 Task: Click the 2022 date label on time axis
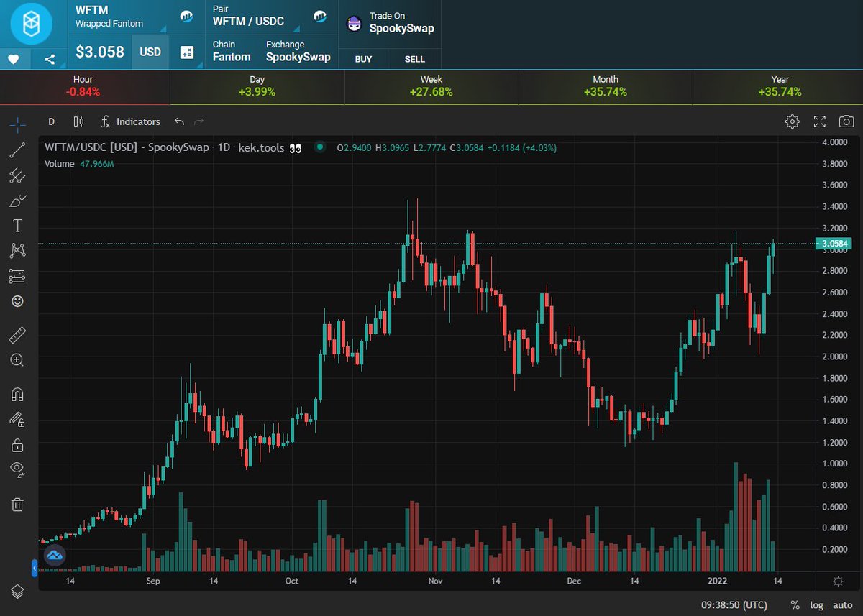point(716,580)
